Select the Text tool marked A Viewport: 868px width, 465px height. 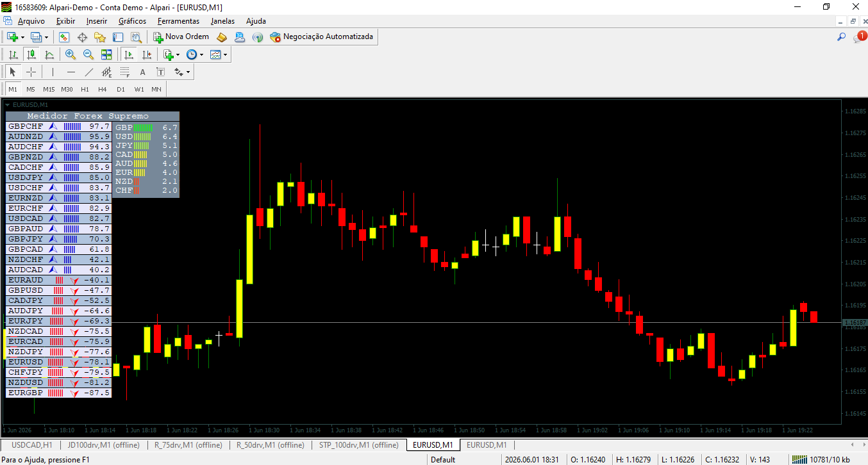pyautogui.click(x=142, y=72)
